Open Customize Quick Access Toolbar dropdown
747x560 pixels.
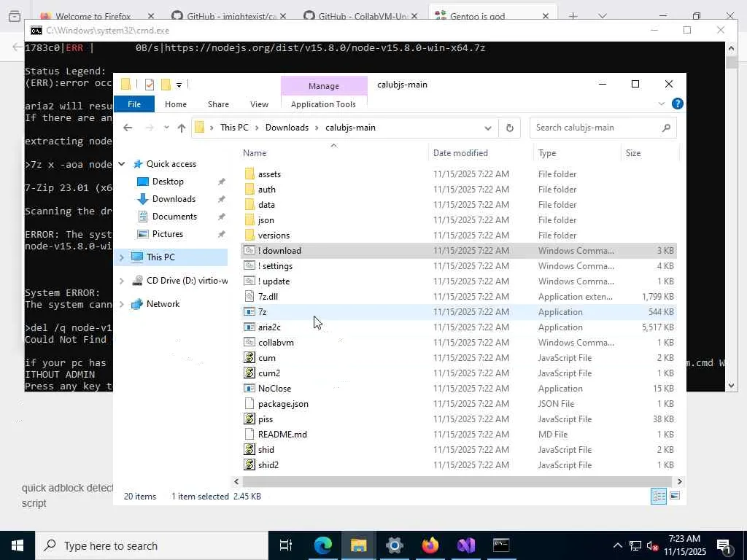tap(179, 85)
